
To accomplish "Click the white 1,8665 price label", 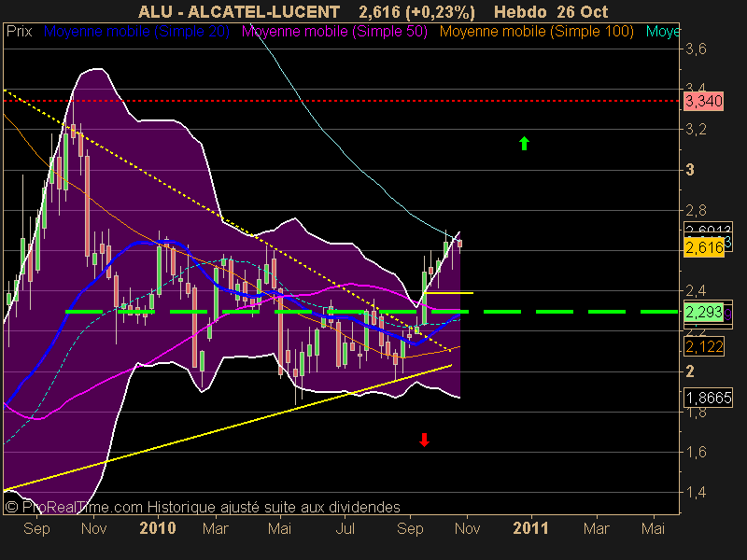I will [708, 398].
